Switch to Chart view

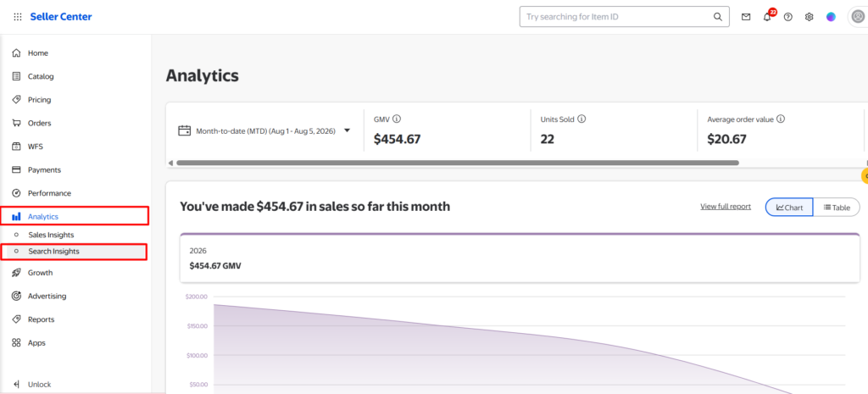(789, 208)
